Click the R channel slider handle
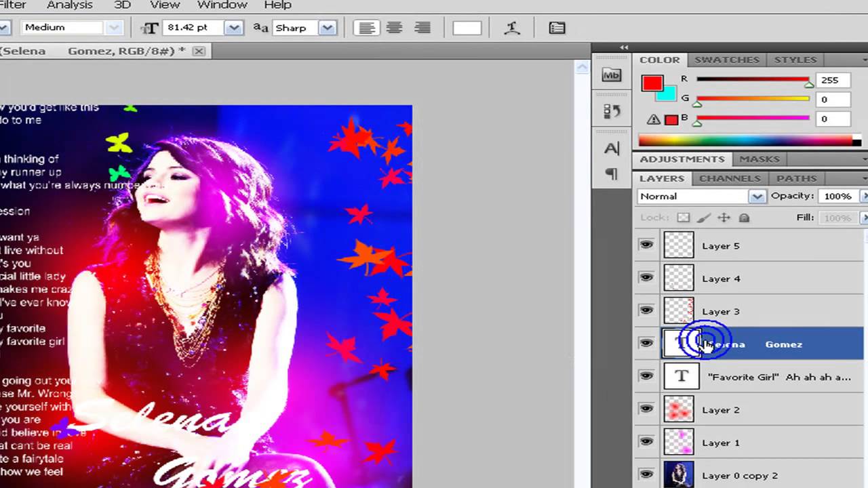 coord(809,85)
